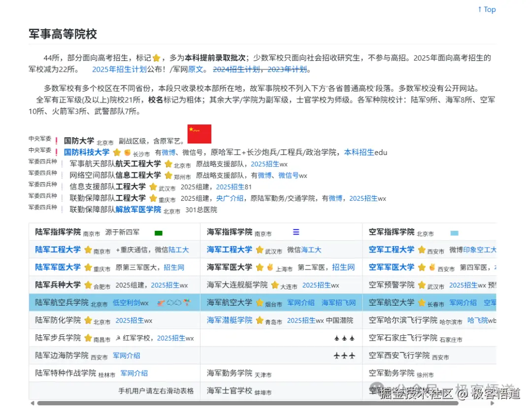
Task: Click the star icon after 国防科技大学
Action: coord(117,152)
